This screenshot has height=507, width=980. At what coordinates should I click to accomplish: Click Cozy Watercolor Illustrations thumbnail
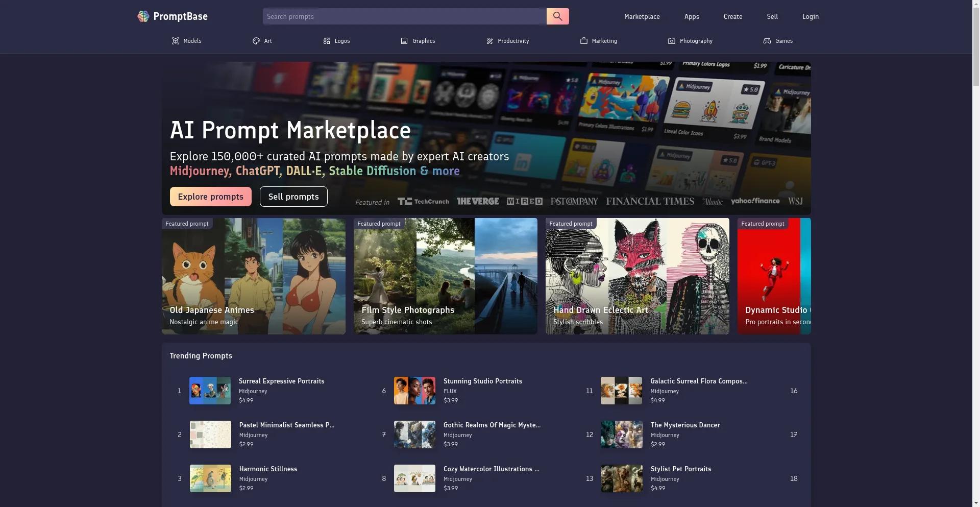[414, 478]
